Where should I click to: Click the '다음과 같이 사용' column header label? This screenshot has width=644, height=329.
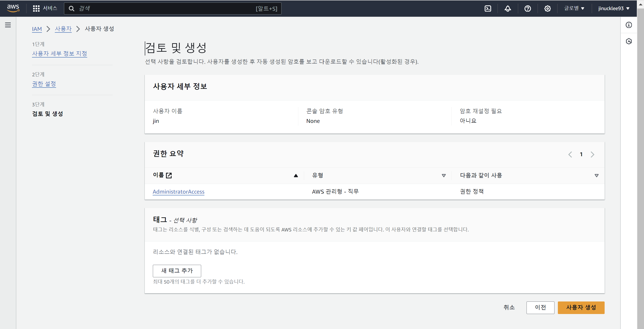click(x=481, y=175)
